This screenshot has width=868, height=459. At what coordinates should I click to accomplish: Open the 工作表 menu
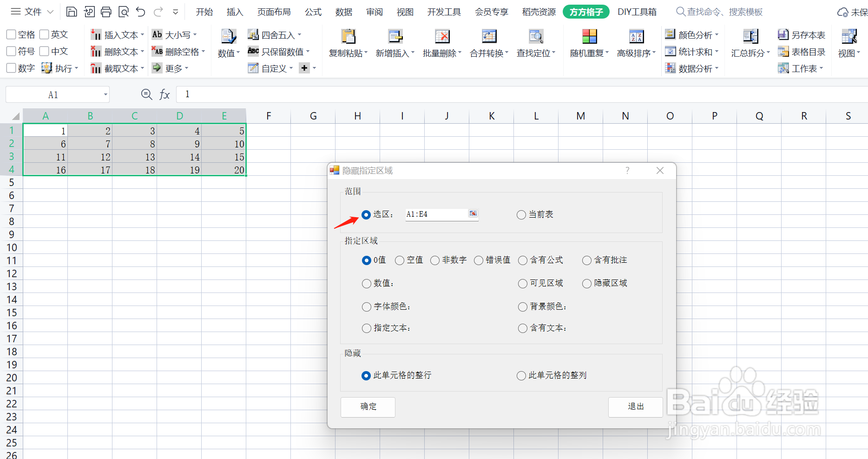801,68
